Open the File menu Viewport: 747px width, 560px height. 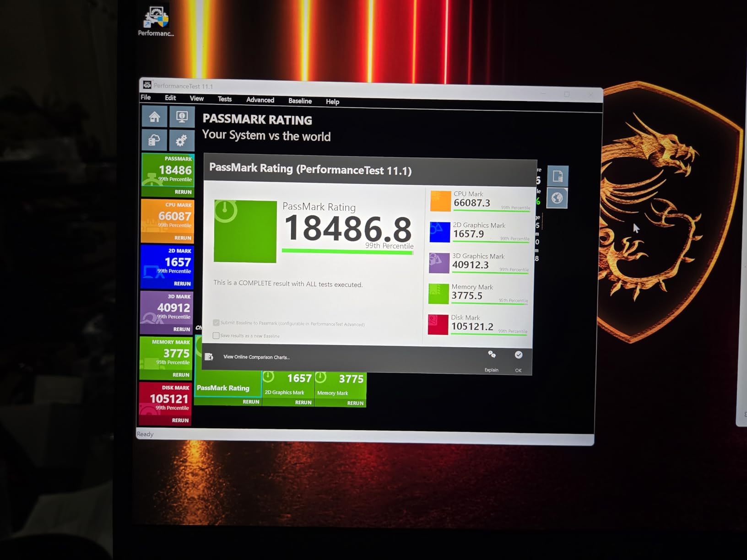(145, 97)
